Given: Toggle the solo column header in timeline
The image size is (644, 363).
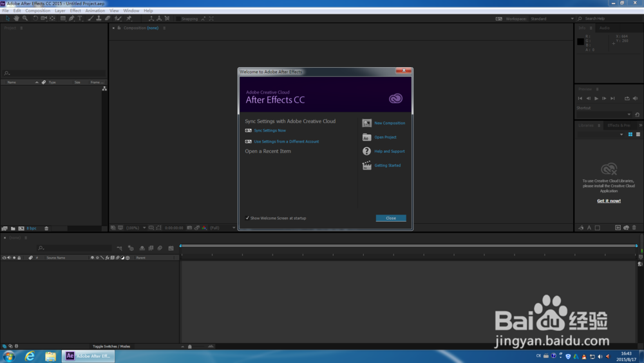Looking at the screenshot, I should tap(14, 258).
